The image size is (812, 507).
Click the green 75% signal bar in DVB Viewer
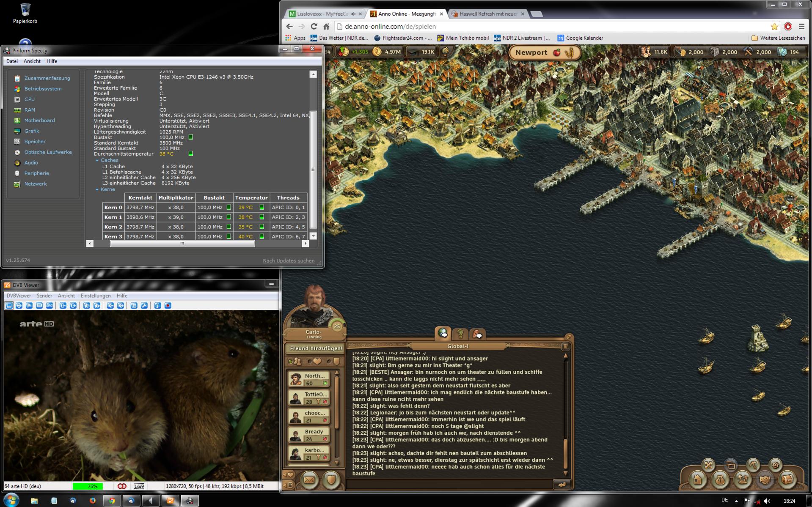[88, 486]
